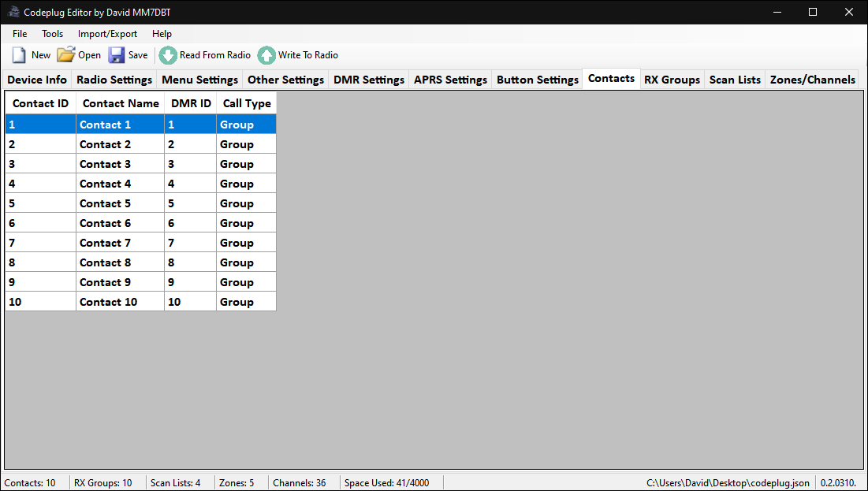Switch to the Radio Settings tab
The height and width of the screenshot is (491, 868).
[x=114, y=80]
